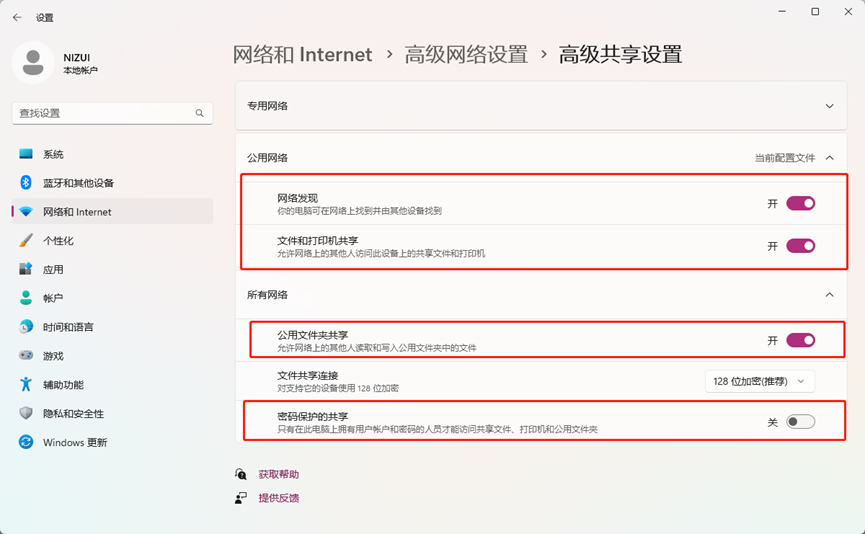Enable 密码保护的共享 toggle

800,422
